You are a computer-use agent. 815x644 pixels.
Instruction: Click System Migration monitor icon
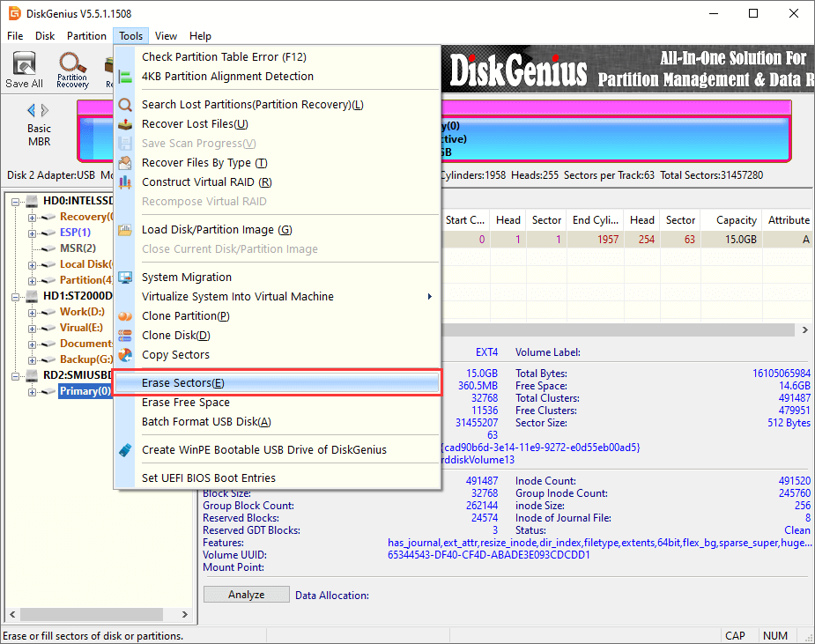[125, 278]
